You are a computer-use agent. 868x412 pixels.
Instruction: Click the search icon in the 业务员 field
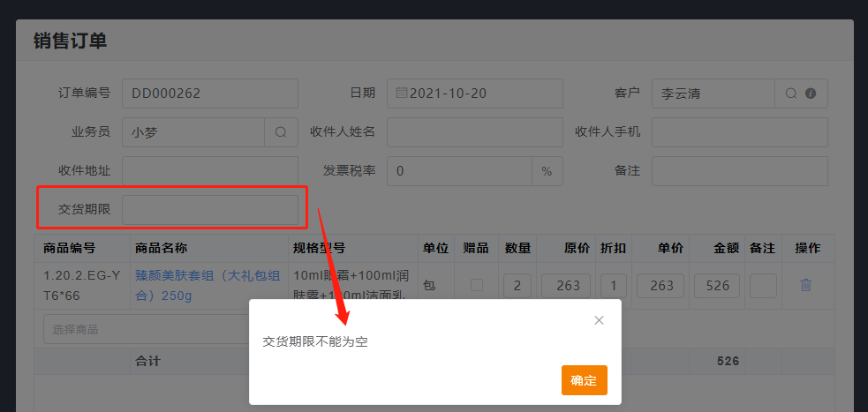point(281,132)
